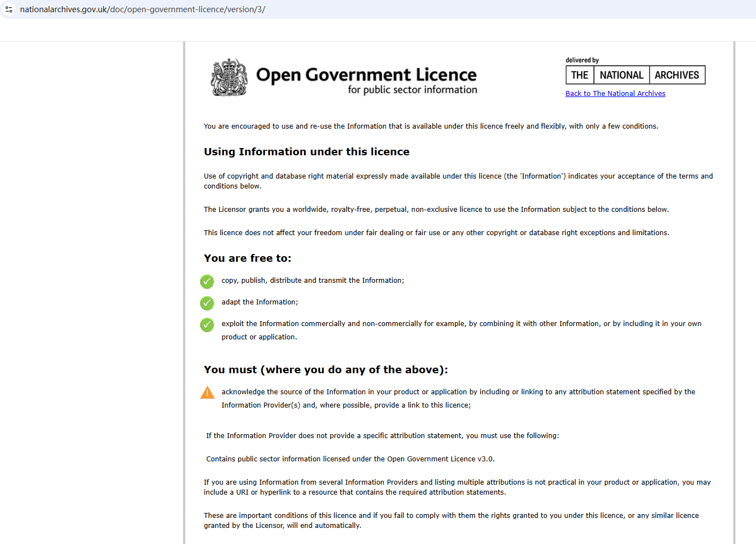The image size is (756, 544).
Task: Click the 'copy, publish, distribute and transmit' line
Action: click(x=313, y=281)
